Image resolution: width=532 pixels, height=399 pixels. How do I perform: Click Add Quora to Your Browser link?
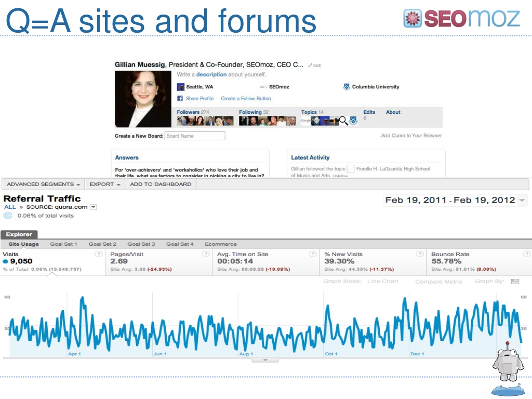click(411, 136)
